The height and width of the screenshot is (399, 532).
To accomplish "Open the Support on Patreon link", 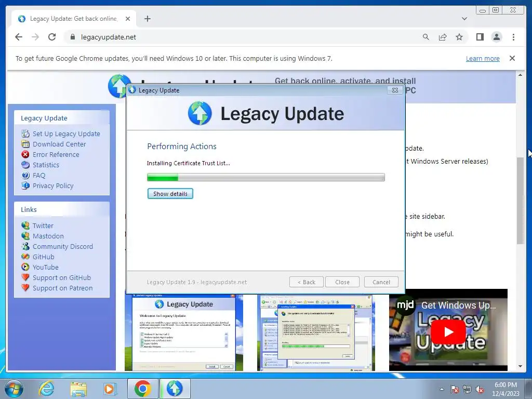I will (x=62, y=288).
